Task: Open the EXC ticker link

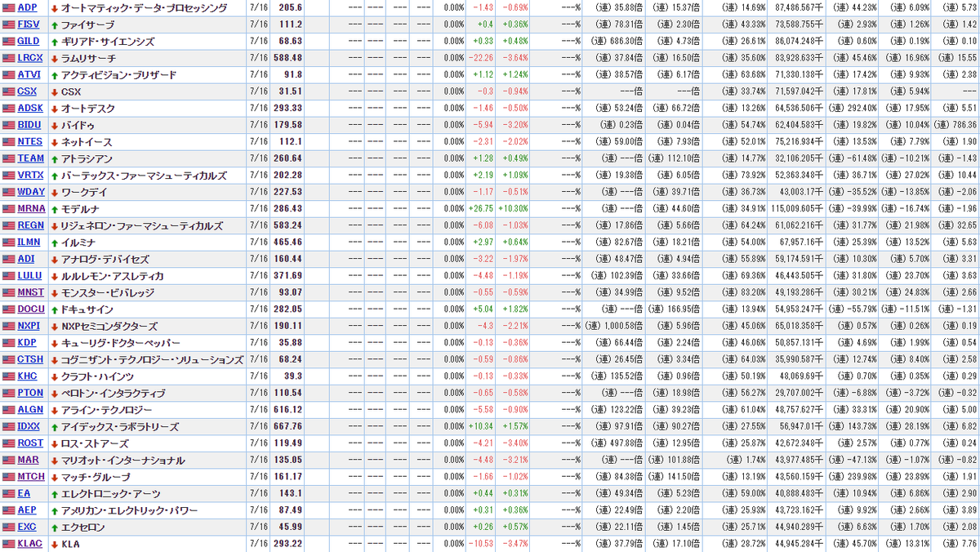Action: pos(27,527)
